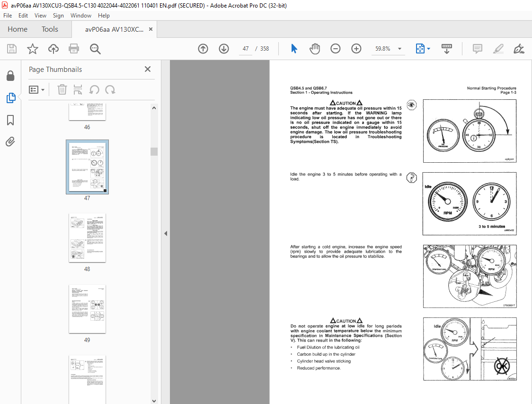Open the zoom percentage dropdown
The height and width of the screenshot is (404, 532).
click(x=399, y=49)
